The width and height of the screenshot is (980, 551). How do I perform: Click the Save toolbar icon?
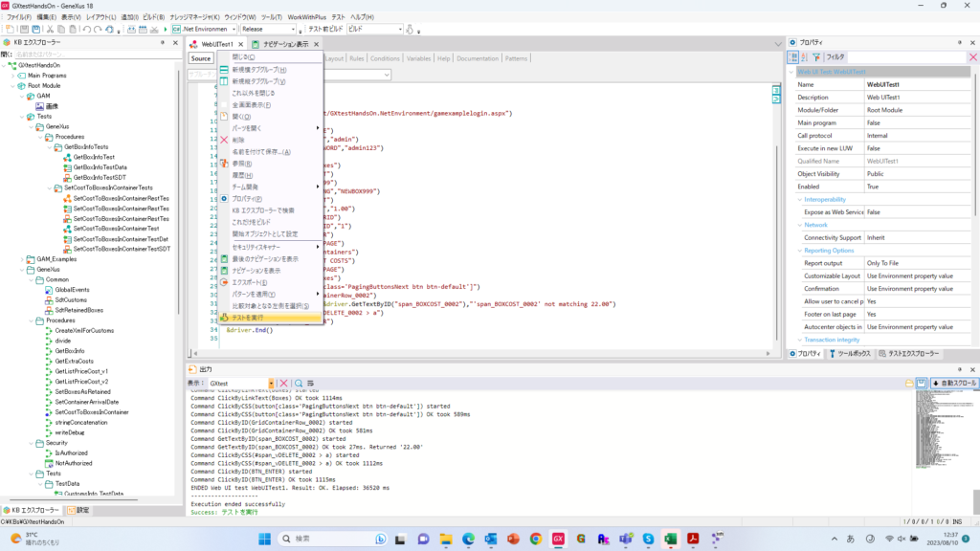coord(24,30)
